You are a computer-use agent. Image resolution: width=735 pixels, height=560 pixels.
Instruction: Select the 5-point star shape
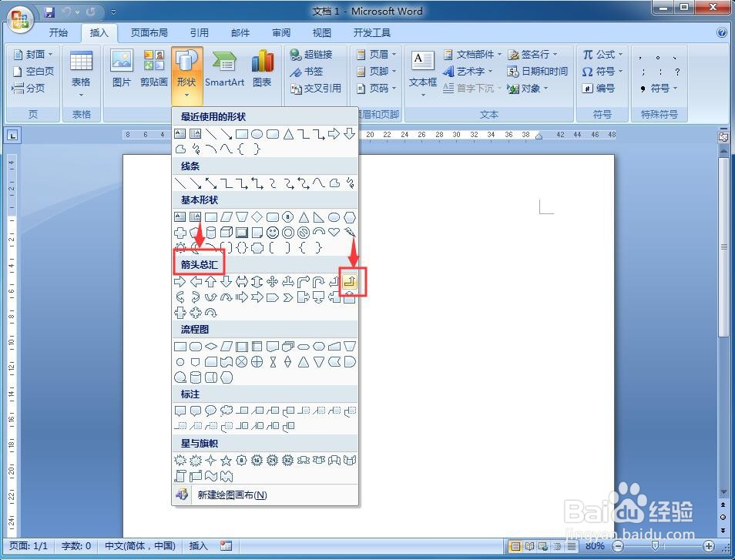(227, 461)
